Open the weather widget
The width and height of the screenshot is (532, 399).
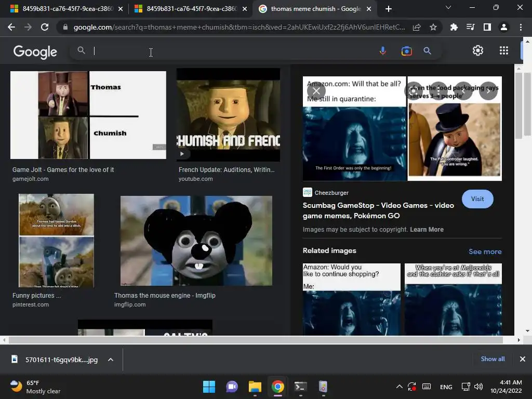[x=35, y=387]
